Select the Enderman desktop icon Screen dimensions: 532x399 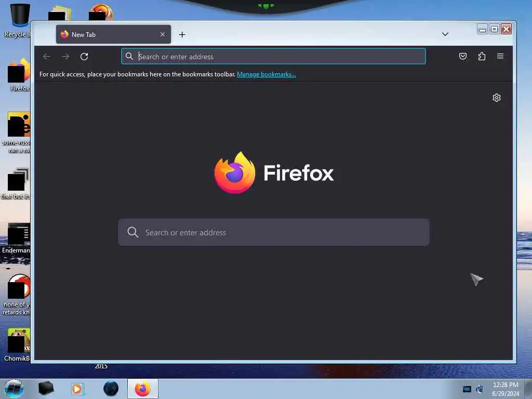(x=17, y=238)
